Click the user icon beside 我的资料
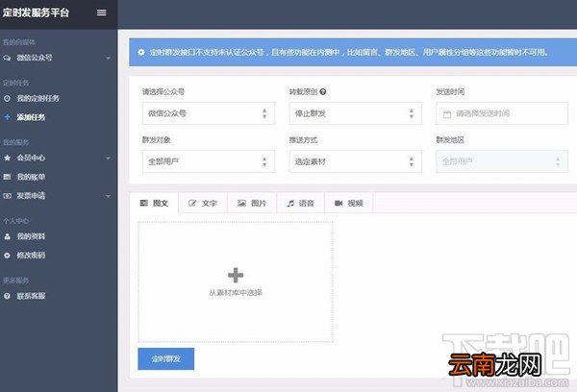 [7, 236]
